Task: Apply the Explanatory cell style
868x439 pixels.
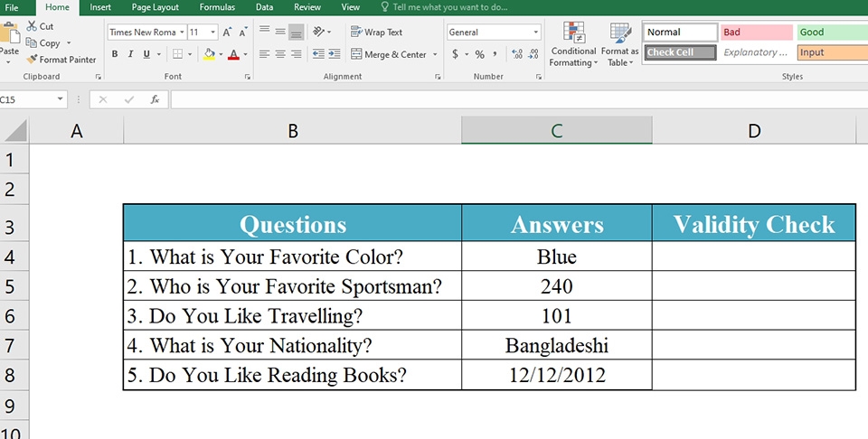Action: pos(757,52)
